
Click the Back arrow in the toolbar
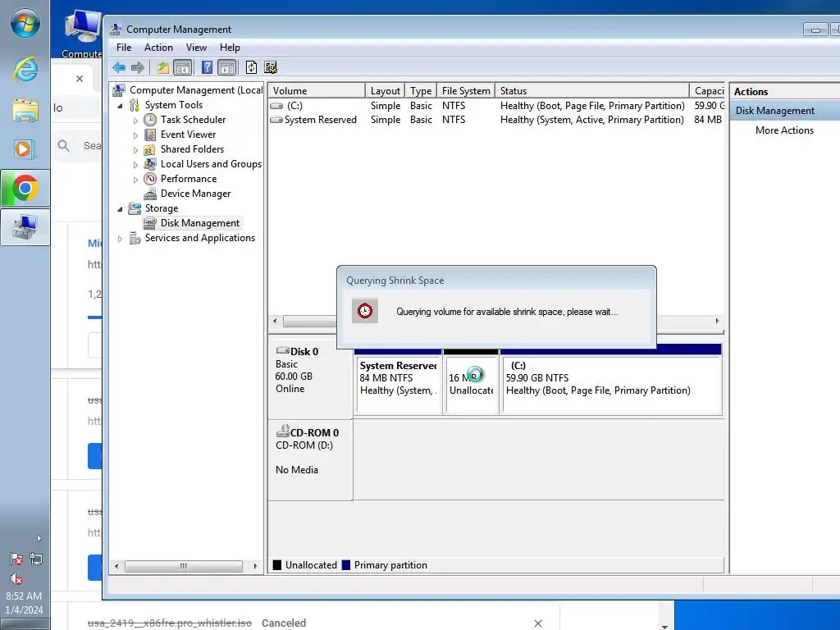[119, 67]
